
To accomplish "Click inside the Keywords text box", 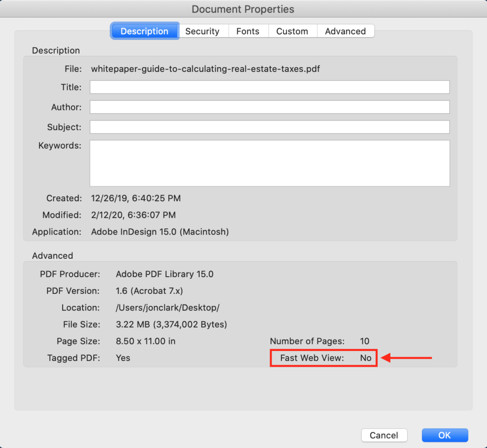I will 269,162.
